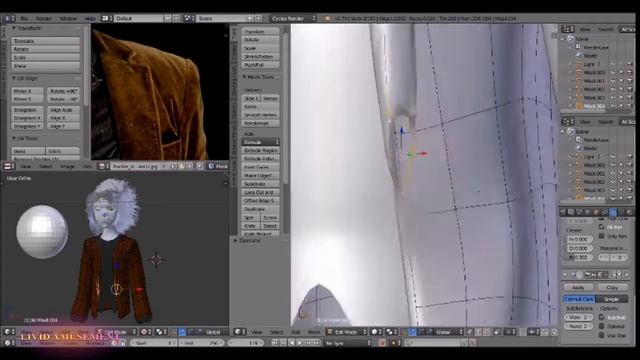Toggle visibility eye for first Mball in upper outliner
Image resolution: width=640 pixels, height=360 pixels.
pos(613,72)
